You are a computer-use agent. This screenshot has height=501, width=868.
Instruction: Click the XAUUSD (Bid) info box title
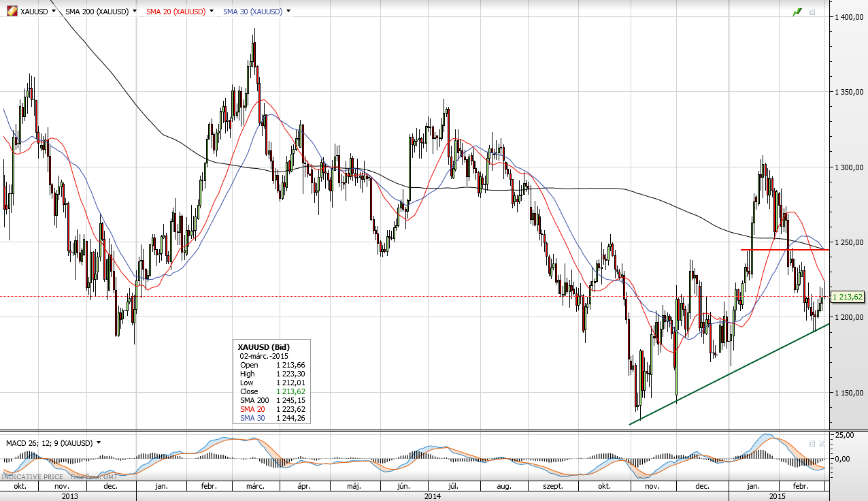point(263,347)
